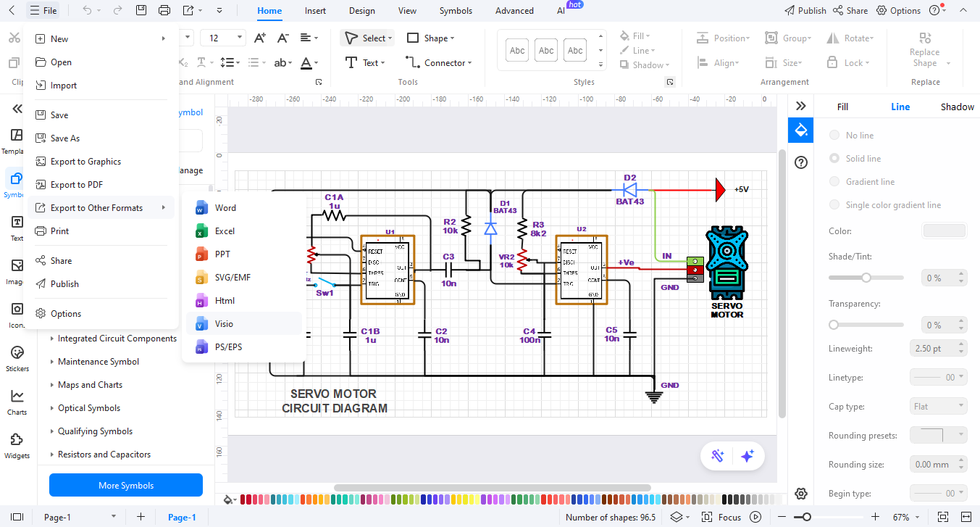Open the Charts panel in left sidebar
This screenshot has height=527, width=980.
(17, 402)
